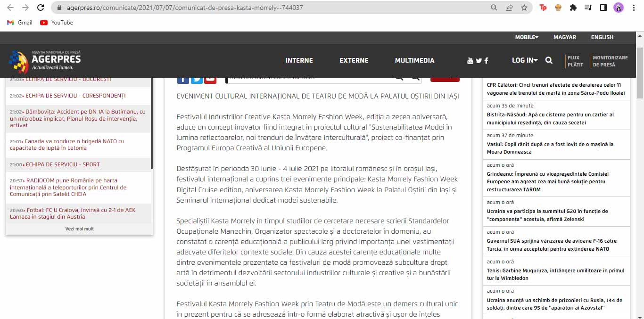
Task: Click the "acum 37 de minute" timestamp
Action: point(510,135)
